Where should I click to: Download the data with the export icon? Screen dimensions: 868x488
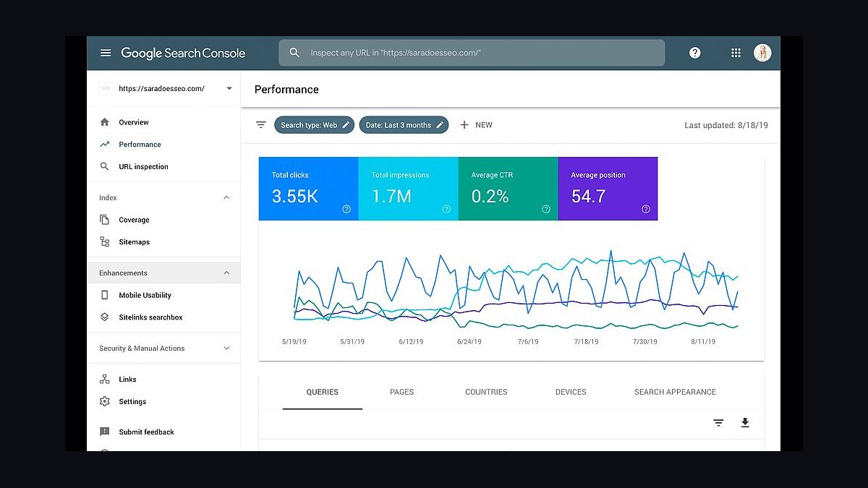coord(745,423)
